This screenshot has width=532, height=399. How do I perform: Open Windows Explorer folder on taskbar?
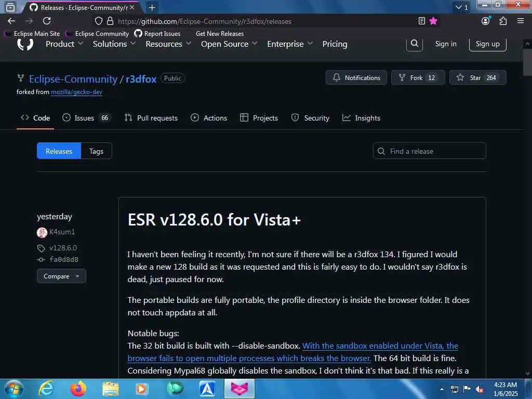click(x=111, y=389)
